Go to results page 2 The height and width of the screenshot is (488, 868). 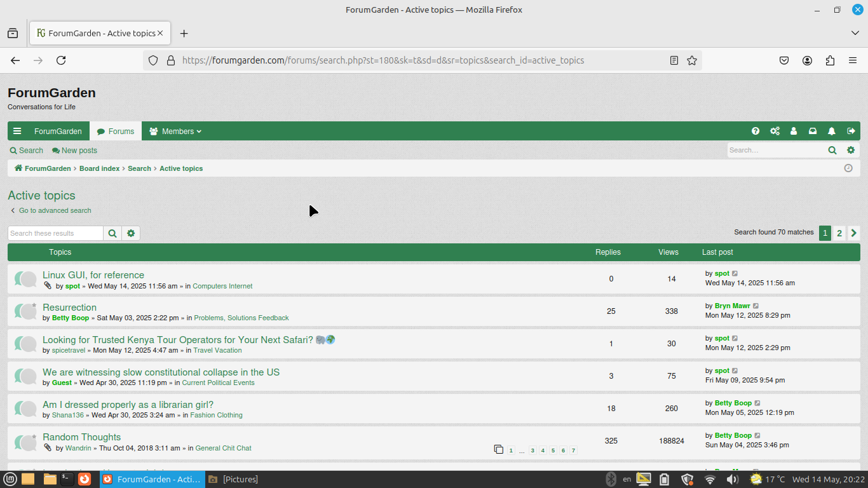tap(839, 233)
